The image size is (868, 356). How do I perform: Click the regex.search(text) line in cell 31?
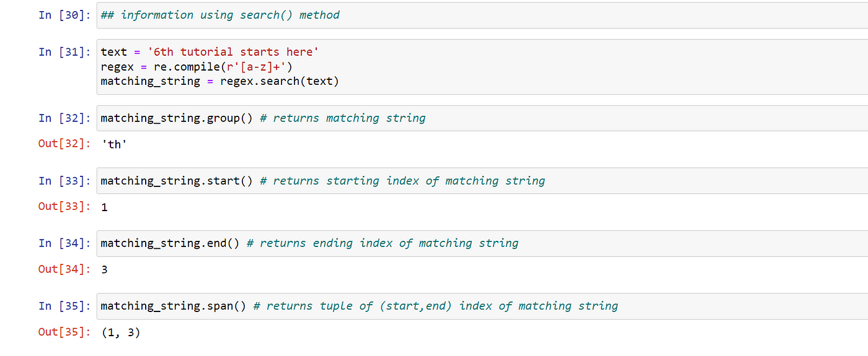pyautogui.click(x=220, y=81)
